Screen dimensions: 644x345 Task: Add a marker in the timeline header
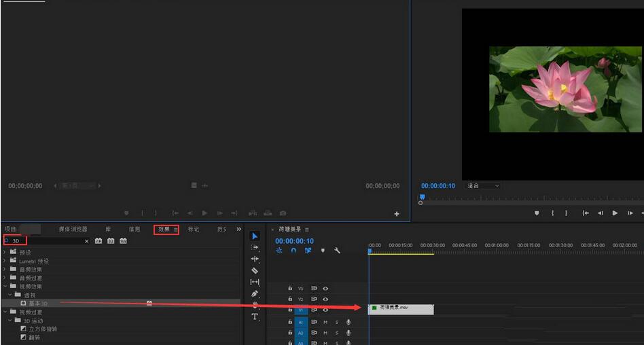323,250
